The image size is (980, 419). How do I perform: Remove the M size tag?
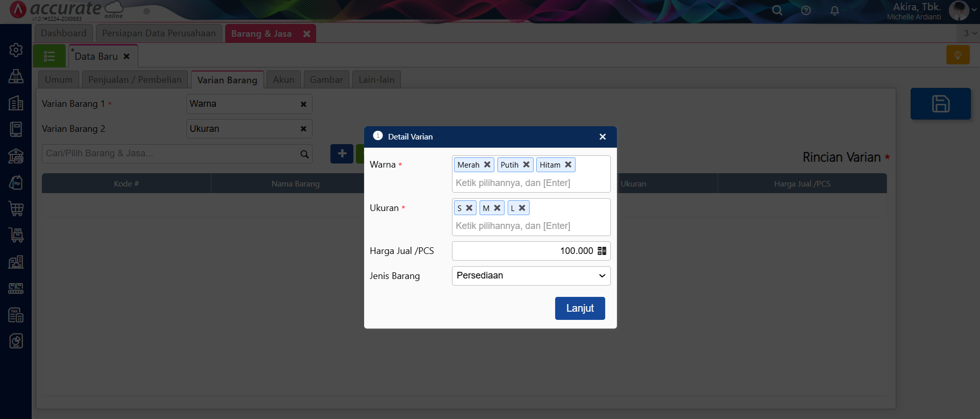pyautogui.click(x=497, y=208)
